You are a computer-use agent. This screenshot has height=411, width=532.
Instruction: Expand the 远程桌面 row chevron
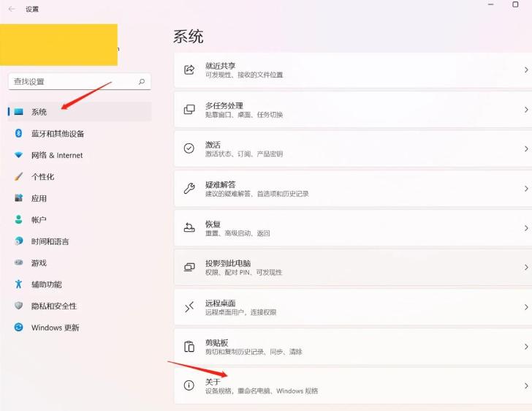coord(526,307)
